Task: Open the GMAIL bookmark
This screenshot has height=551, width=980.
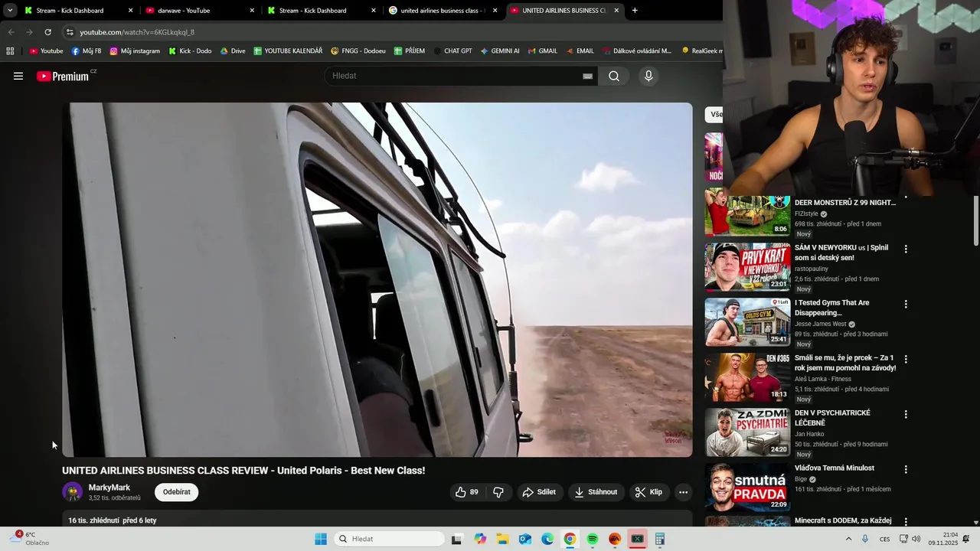Action: [542, 51]
